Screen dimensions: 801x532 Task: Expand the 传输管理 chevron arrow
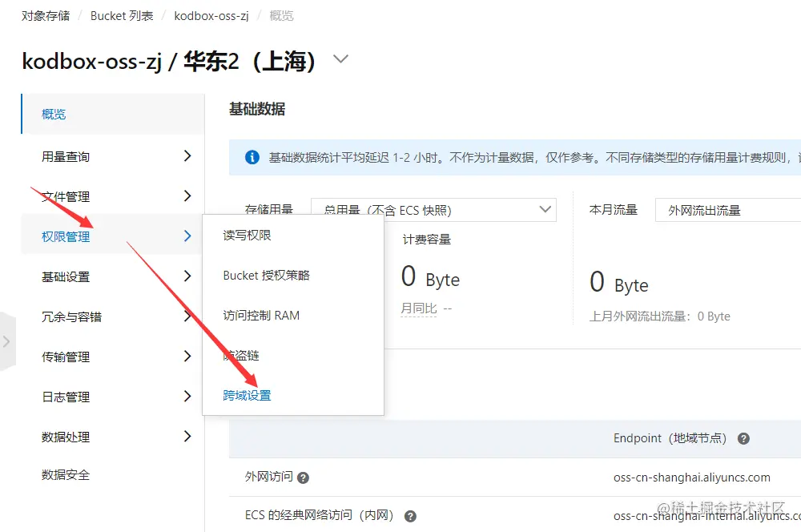(x=187, y=357)
